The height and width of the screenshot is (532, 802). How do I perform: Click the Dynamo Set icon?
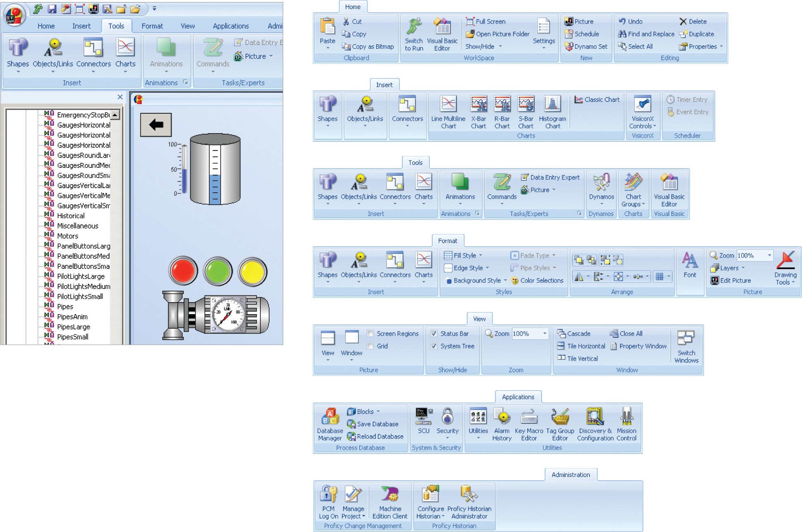pos(569,46)
